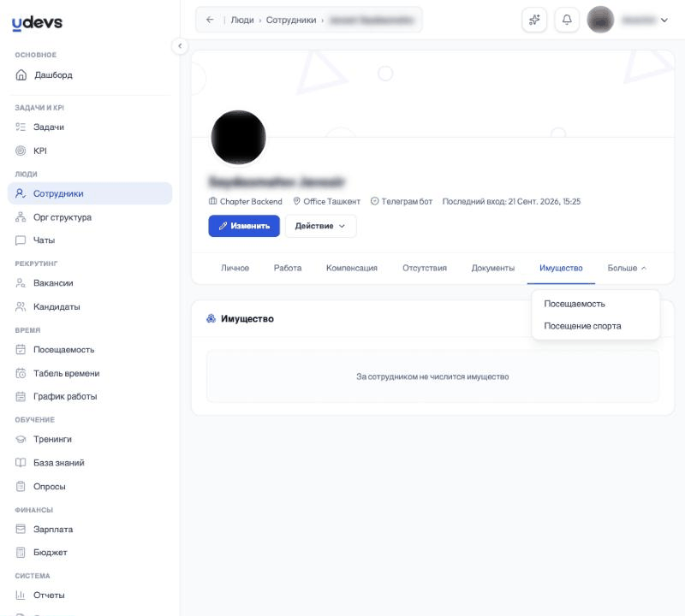Click the База знаний book icon
Viewport: 685px width, 616px height.
tap(21, 462)
